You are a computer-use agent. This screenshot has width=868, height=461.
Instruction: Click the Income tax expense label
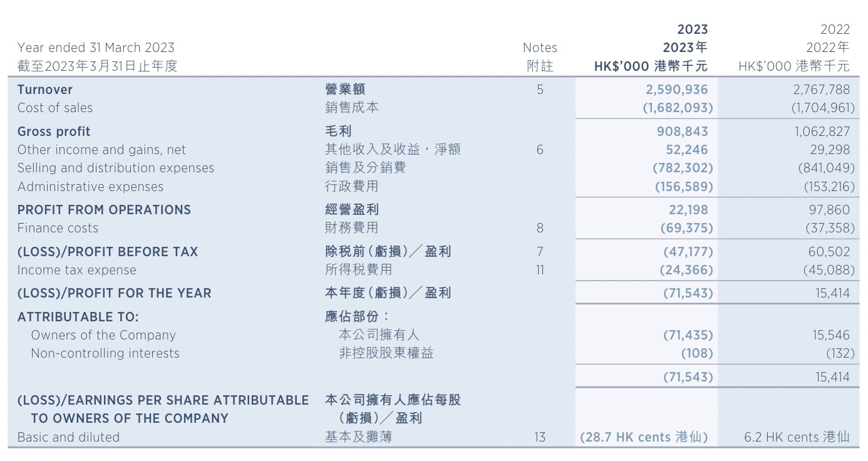[x=76, y=270]
